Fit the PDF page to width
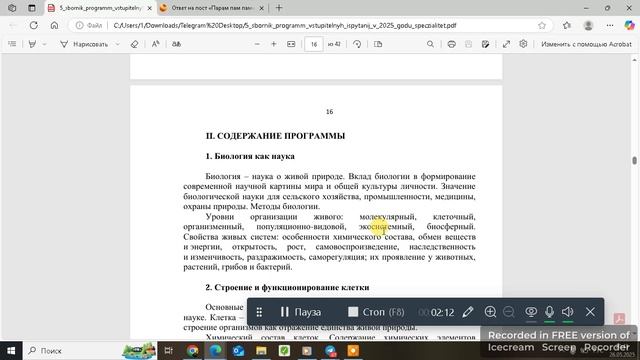The image size is (640, 360). tap(291, 44)
